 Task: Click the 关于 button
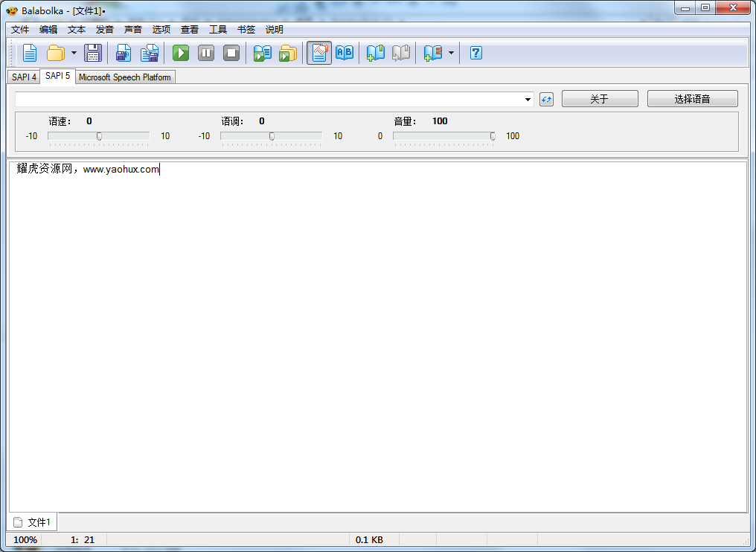[599, 99]
